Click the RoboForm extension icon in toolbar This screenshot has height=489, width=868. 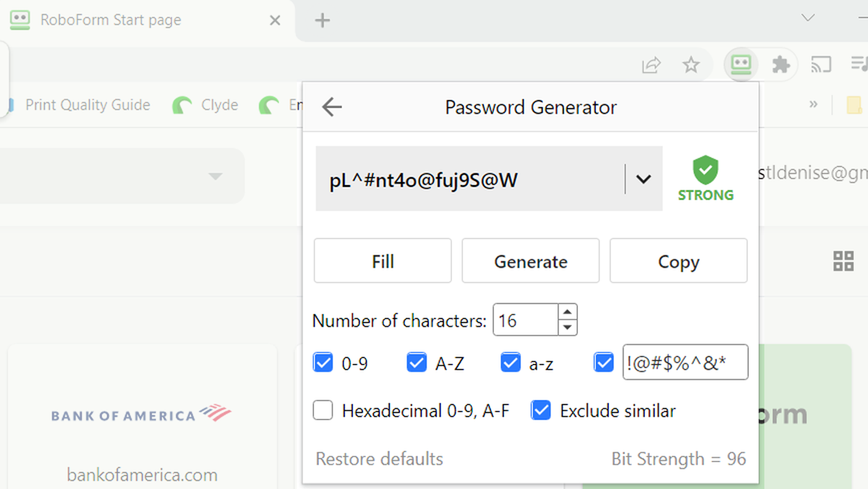(x=740, y=65)
